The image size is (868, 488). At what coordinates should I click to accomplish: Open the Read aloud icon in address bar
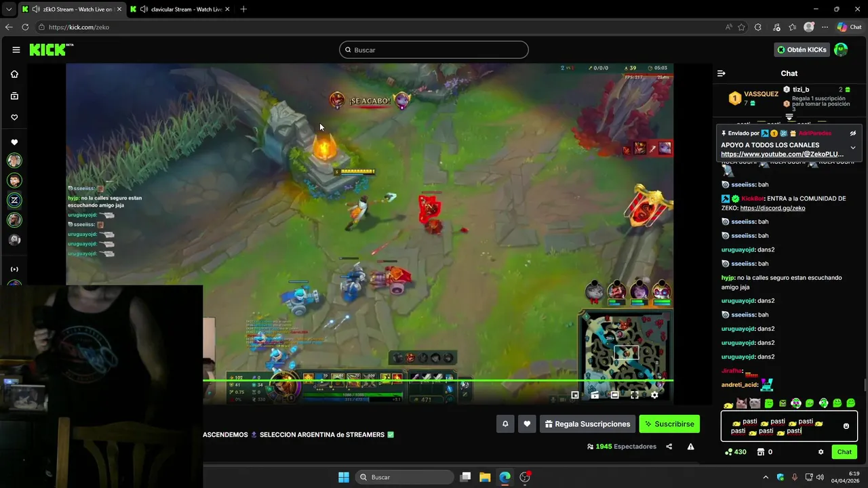click(x=728, y=27)
